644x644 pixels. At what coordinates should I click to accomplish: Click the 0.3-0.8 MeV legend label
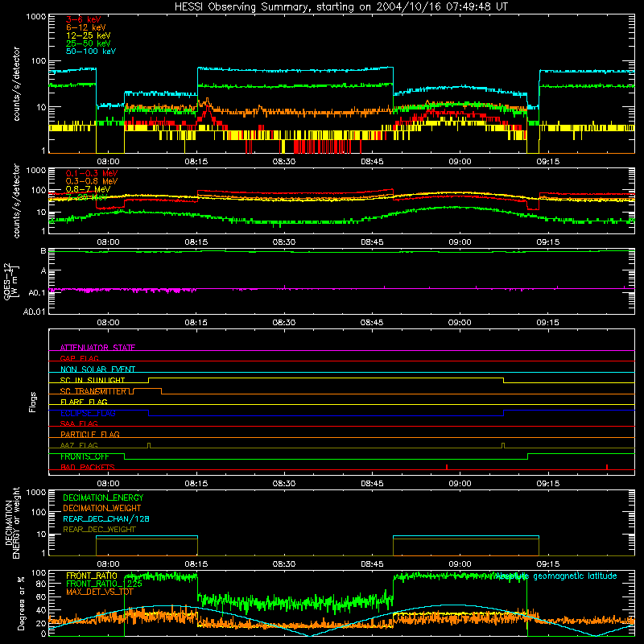pos(92,181)
